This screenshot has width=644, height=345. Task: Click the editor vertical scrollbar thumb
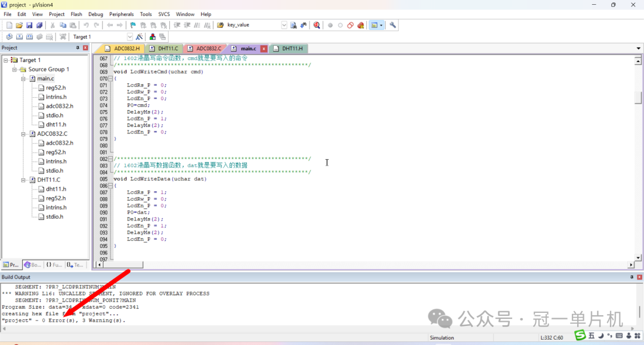[638, 98]
